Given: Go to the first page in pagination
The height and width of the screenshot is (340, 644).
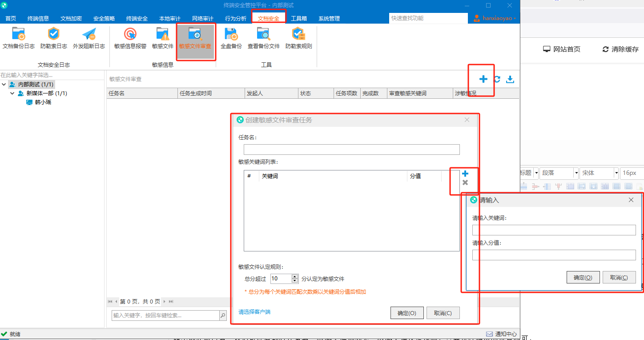Looking at the screenshot, I should (x=110, y=302).
